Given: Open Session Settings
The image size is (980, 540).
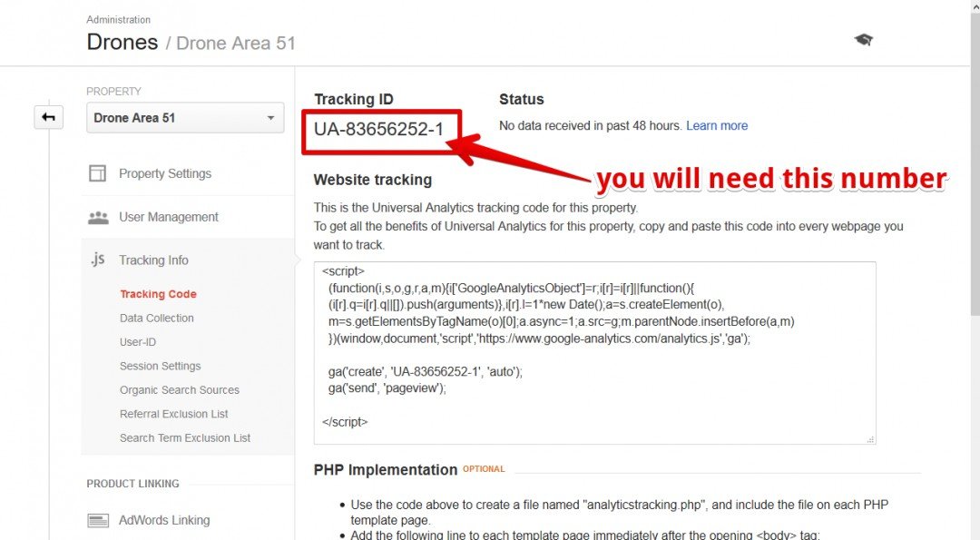Looking at the screenshot, I should click(161, 367).
